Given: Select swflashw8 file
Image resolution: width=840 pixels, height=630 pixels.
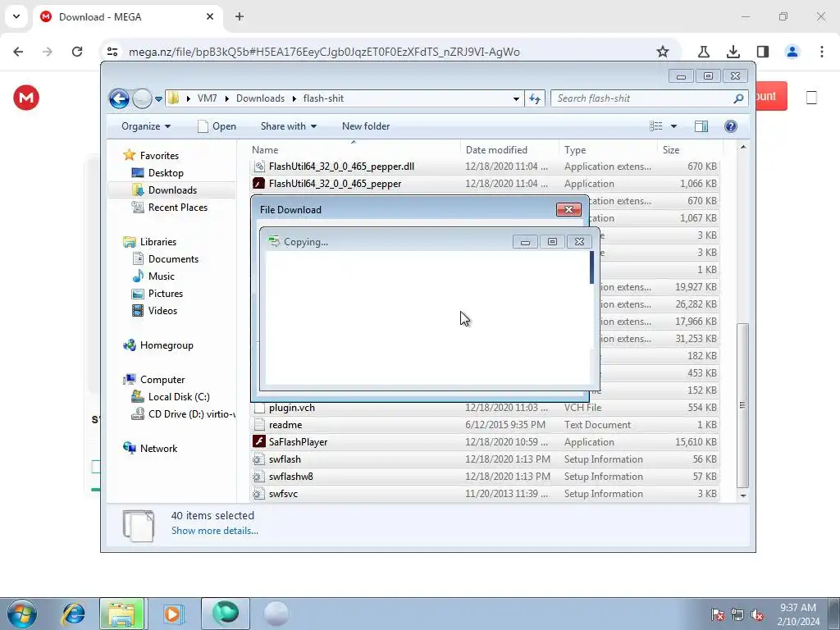Looking at the screenshot, I should pos(291,477).
